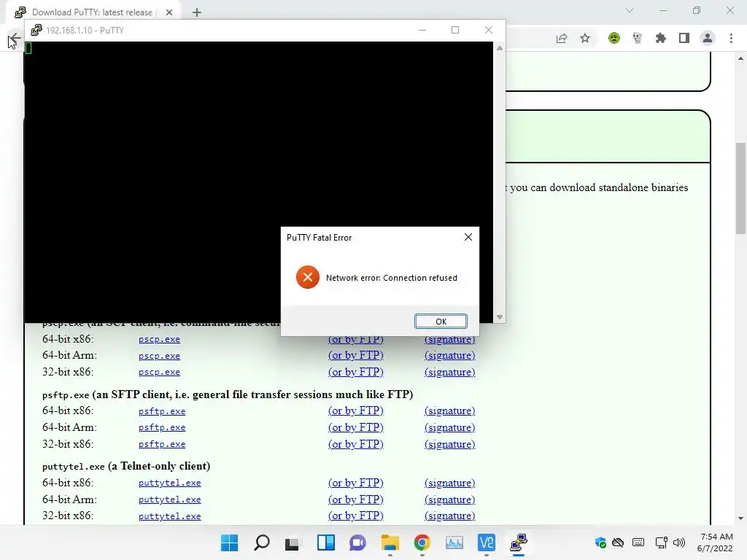Open the VE taskbar app
This screenshot has height=560, width=747.
tap(487, 542)
